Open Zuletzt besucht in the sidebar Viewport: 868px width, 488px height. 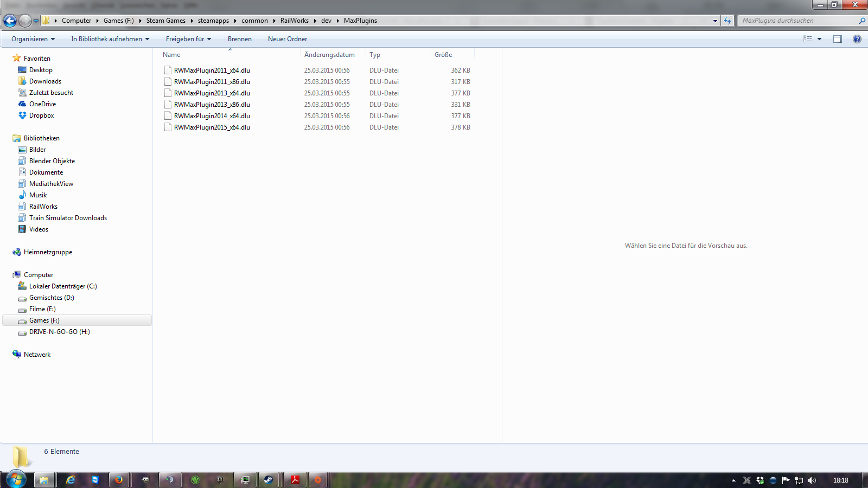tap(51, 93)
